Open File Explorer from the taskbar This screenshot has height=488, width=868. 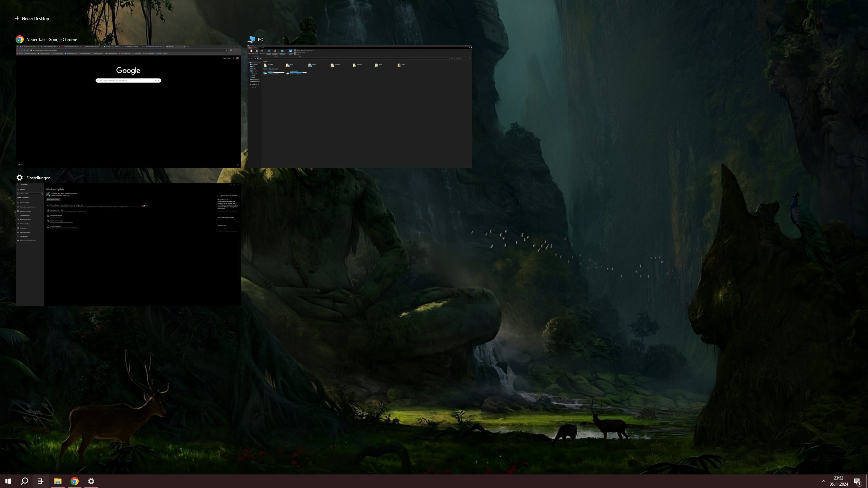point(58,481)
